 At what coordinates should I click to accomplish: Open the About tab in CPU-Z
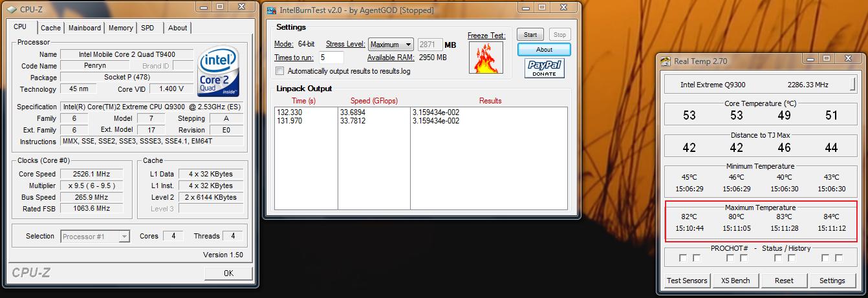[177, 28]
